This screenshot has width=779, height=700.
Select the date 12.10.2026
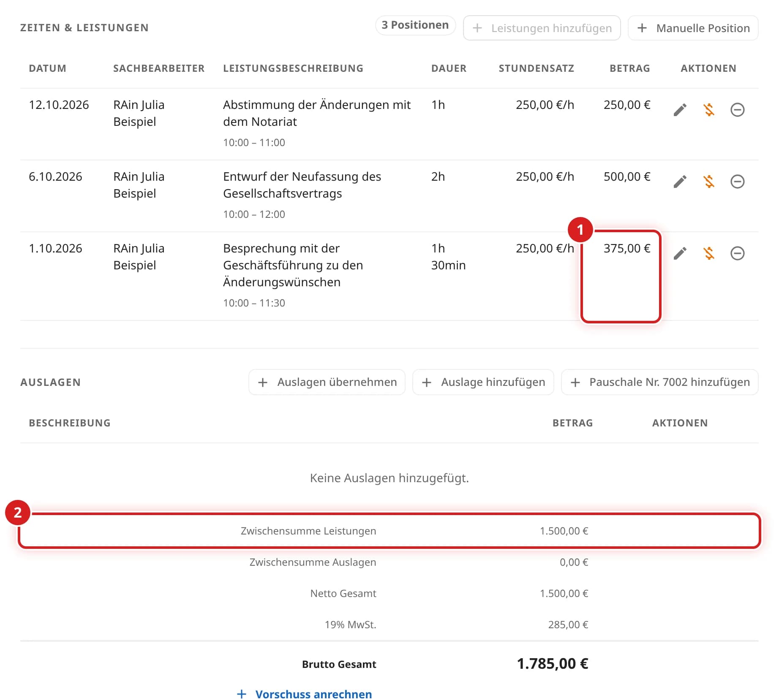pyautogui.click(x=59, y=105)
